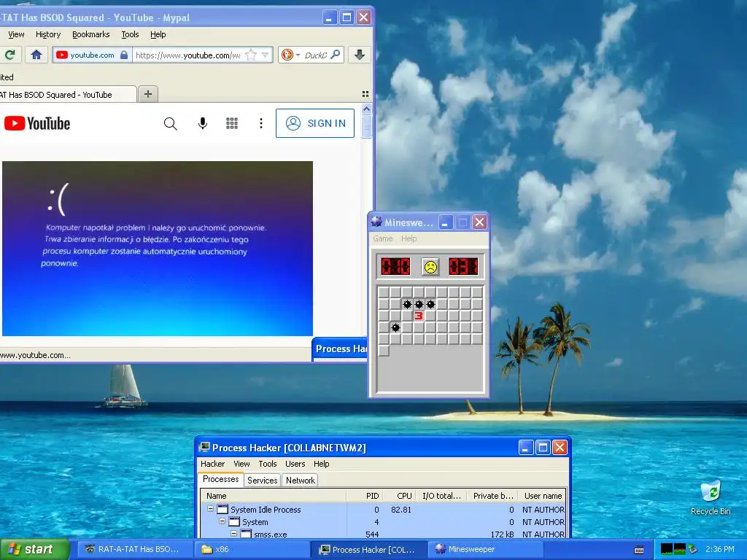The image size is (747, 560).
Task: Open the Tools menu in Mypal
Action: (x=130, y=34)
